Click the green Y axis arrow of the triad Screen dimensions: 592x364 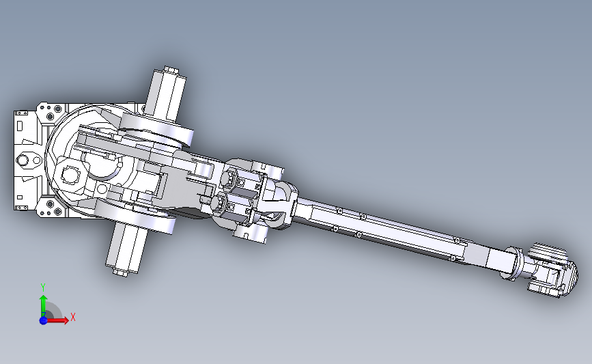pos(44,306)
